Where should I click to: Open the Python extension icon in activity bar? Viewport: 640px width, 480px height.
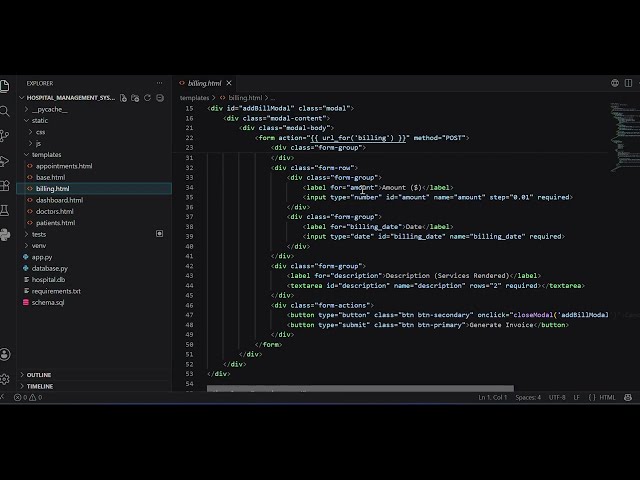(x=4, y=235)
